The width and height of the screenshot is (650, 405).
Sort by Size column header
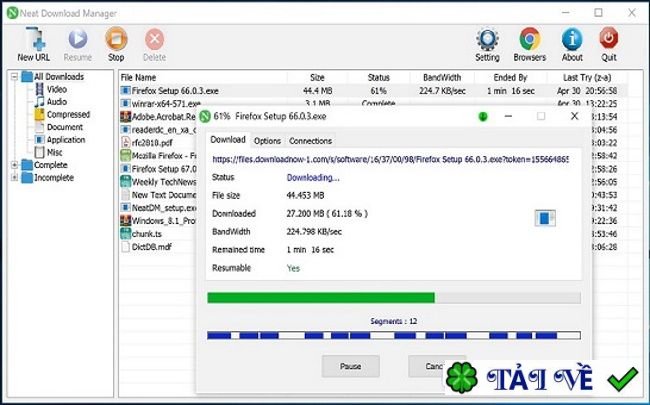point(317,78)
